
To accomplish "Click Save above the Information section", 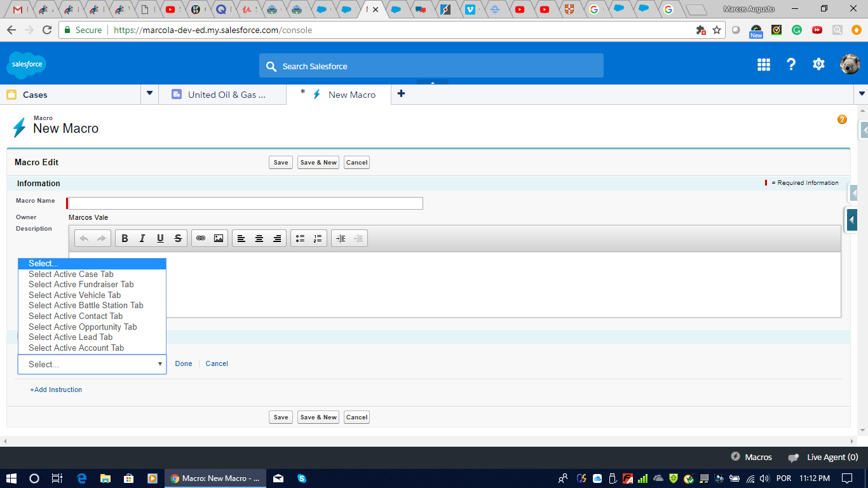I will pyautogui.click(x=281, y=163).
